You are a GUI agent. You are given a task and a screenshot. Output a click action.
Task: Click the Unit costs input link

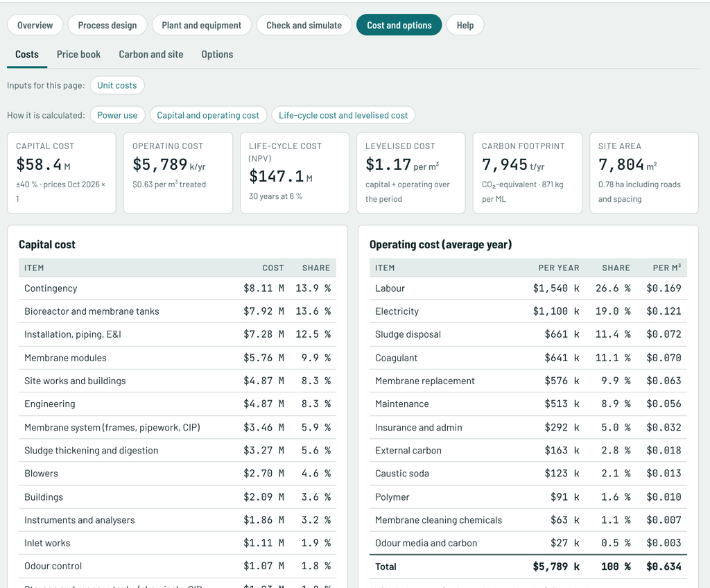click(116, 85)
